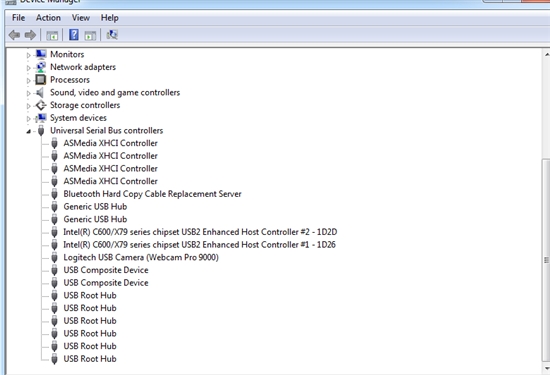550x375 pixels.
Task: Select Bluetooth Hard Copy Cable Replacement Server
Action: pos(152,194)
